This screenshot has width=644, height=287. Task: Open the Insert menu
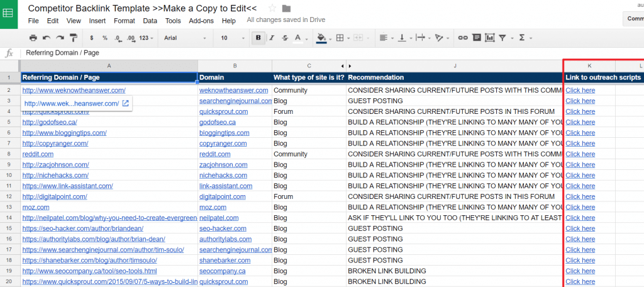[97, 21]
